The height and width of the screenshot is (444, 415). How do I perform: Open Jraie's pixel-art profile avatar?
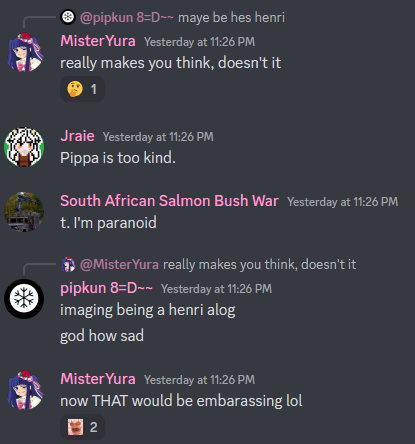24,147
